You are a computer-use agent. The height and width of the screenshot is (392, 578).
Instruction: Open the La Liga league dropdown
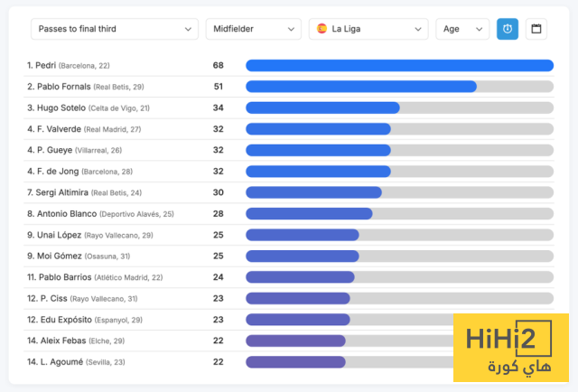[x=368, y=29]
